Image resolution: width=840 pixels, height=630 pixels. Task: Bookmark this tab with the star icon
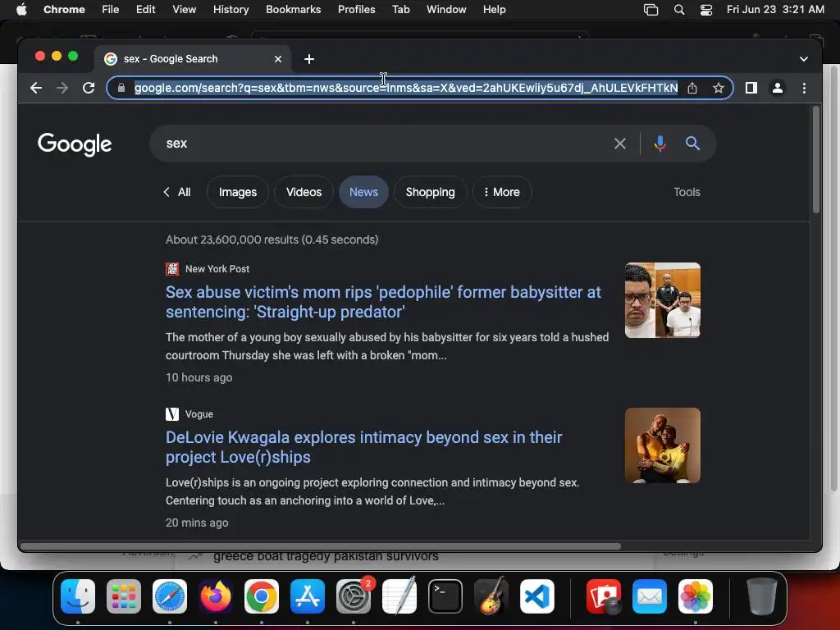pos(719,88)
